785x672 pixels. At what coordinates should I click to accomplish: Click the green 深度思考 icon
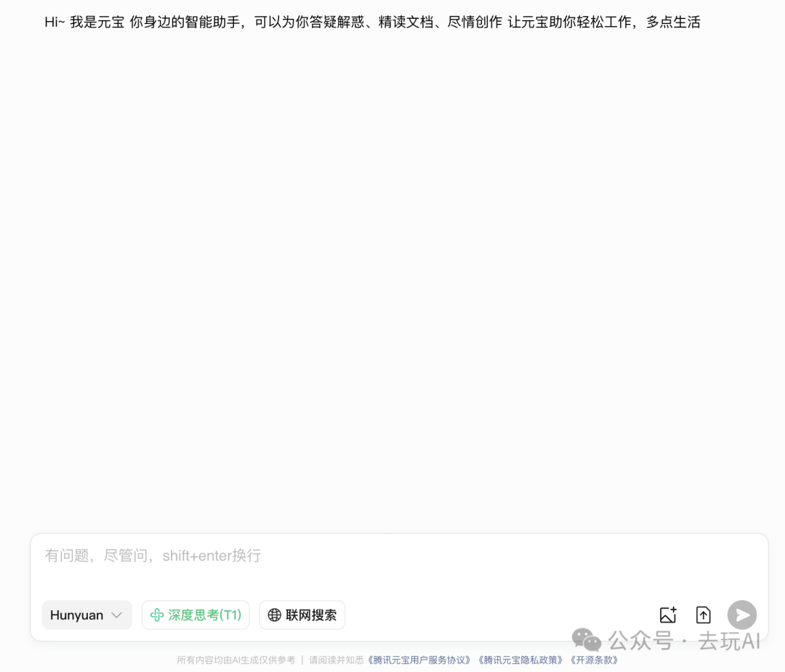click(157, 615)
